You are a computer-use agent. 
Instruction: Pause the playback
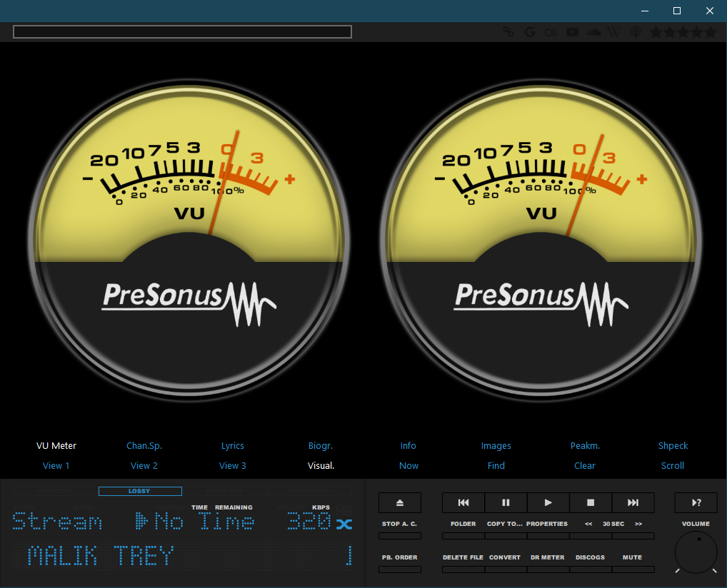pos(506,503)
